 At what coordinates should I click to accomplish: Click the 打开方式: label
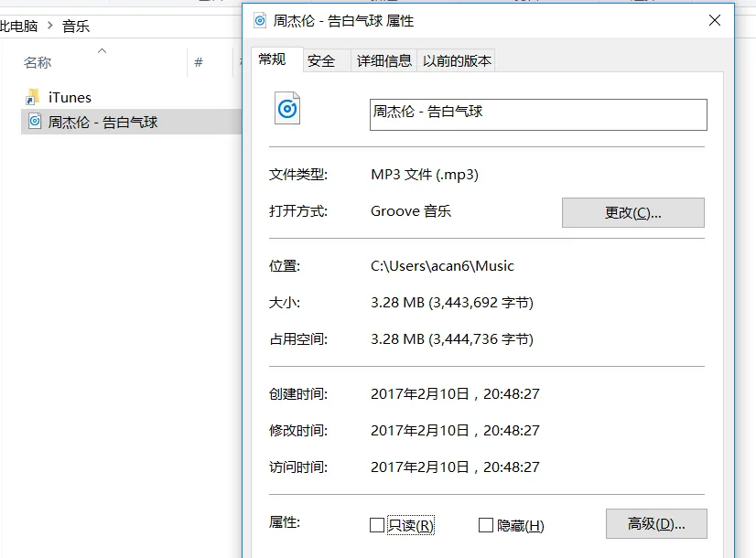(298, 211)
